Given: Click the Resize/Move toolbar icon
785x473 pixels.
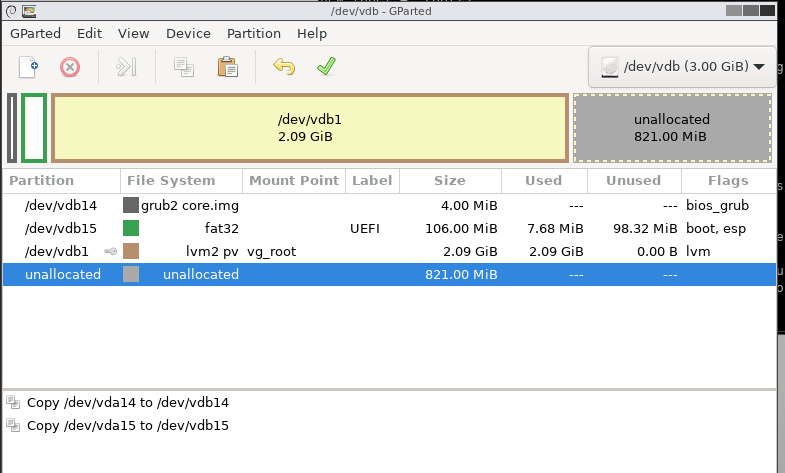Looking at the screenshot, I should (125, 67).
